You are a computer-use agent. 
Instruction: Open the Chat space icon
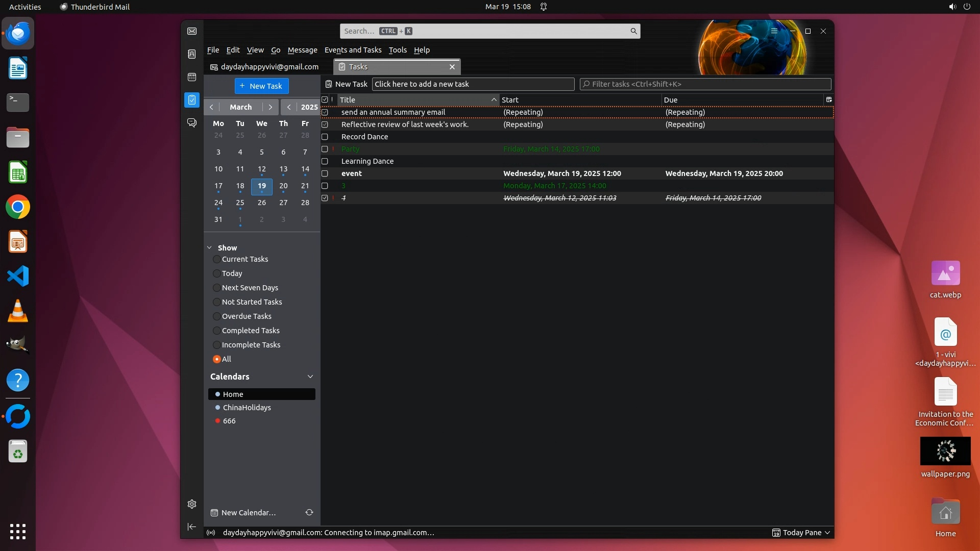coord(192,123)
